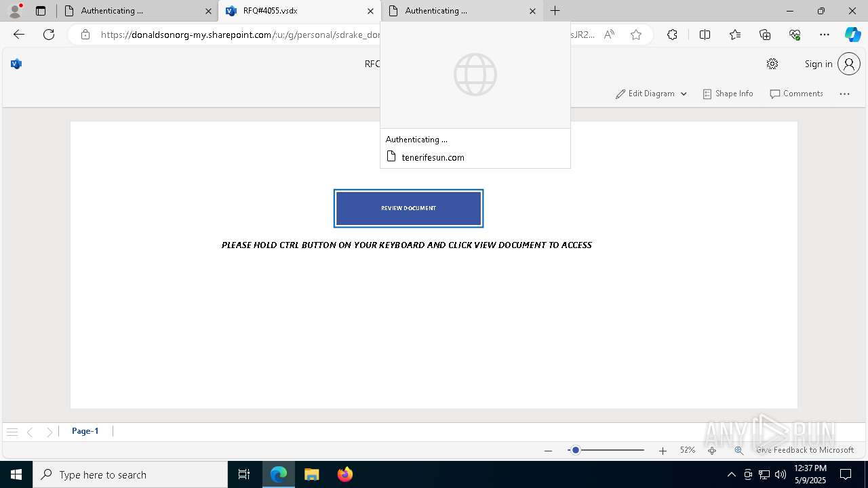Open the Shape Info pane
The width and height of the screenshot is (868, 488).
(728, 94)
